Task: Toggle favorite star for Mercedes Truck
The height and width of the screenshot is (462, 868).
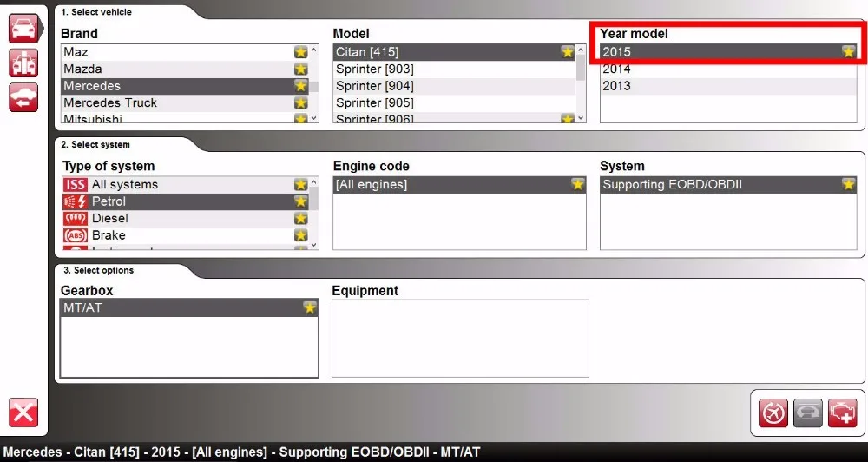Action: [300, 103]
